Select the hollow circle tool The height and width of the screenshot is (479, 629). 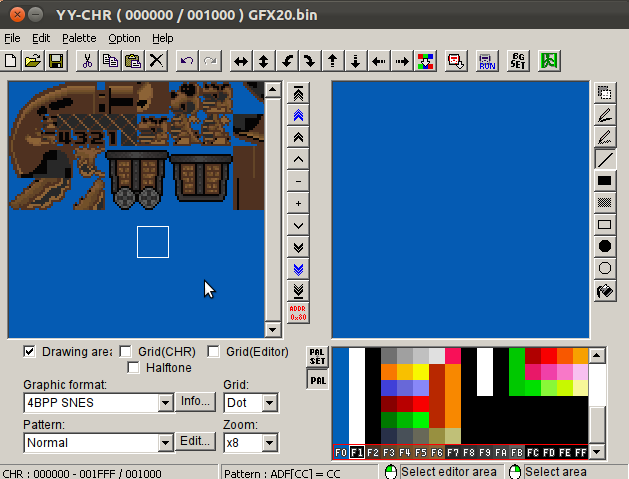click(x=605, y=268)
